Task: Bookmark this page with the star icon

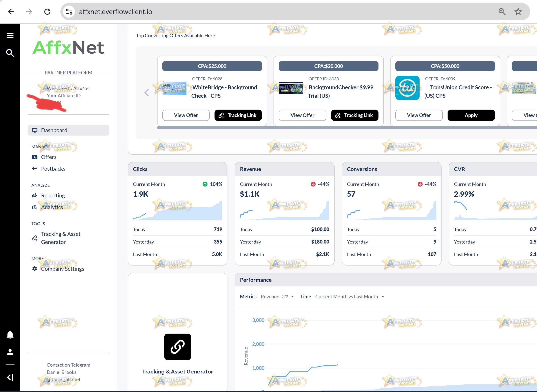Action: click(x=518, y=12)
